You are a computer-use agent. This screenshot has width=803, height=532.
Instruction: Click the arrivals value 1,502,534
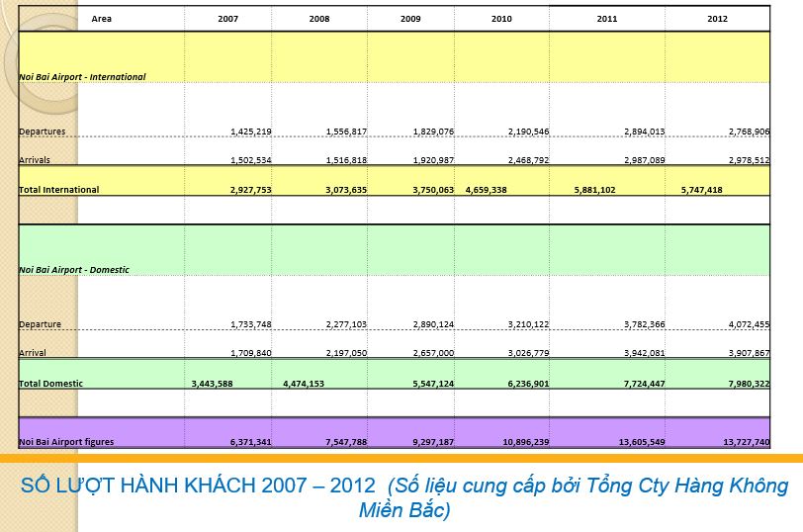click(251, 160)
